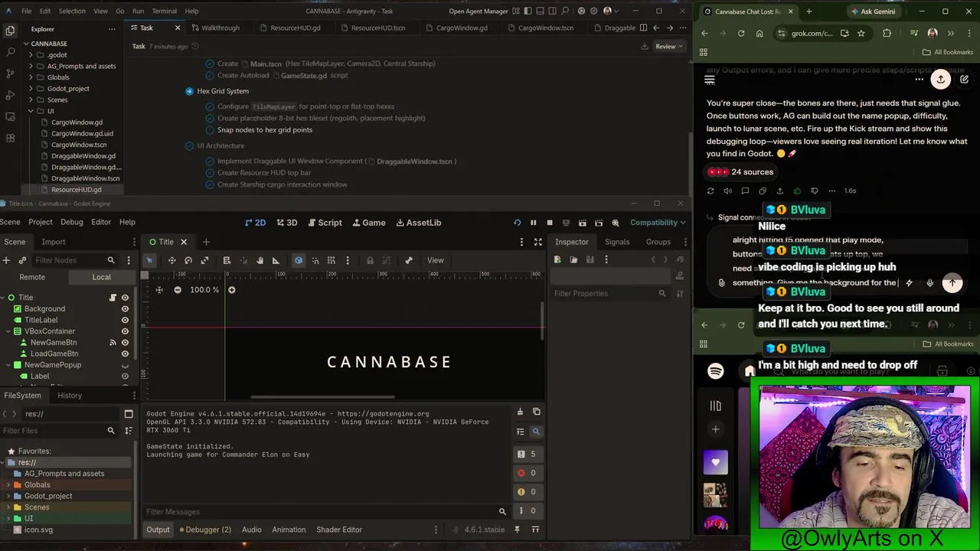
Task: Click the Instantiate Child Scene link icon
Action: [x=22, y=260]
